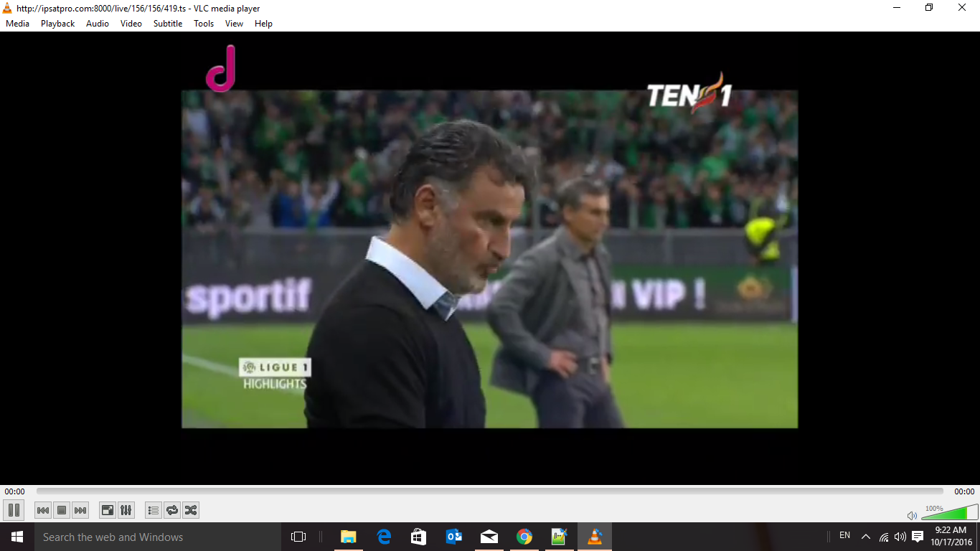Toggle loop repeat mode

pyautogui.click(x=172, y=510)
